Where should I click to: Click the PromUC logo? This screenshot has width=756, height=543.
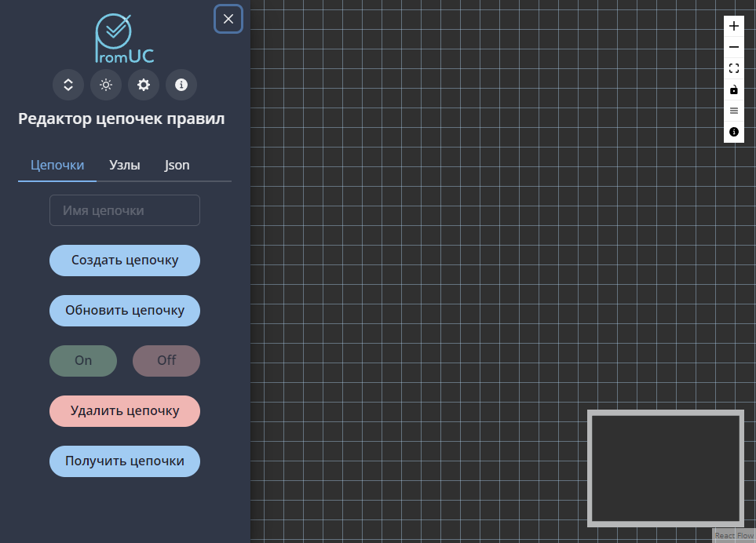click(124, 38)
